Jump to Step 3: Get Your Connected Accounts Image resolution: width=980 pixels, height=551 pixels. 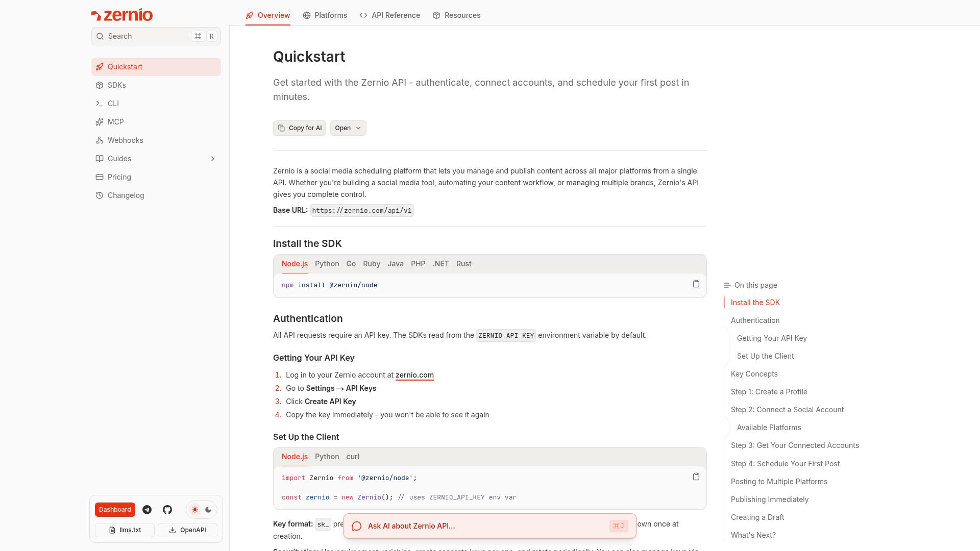795,445
